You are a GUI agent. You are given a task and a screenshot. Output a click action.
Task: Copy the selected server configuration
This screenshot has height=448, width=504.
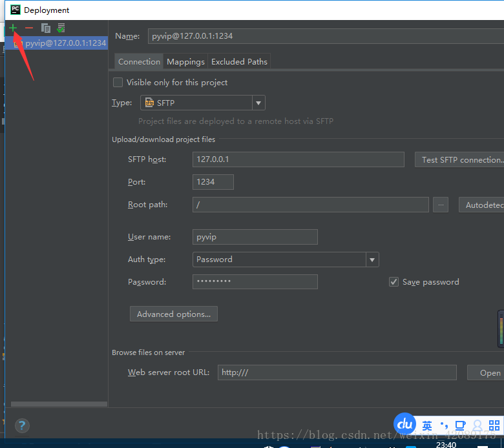click(46, 28)
